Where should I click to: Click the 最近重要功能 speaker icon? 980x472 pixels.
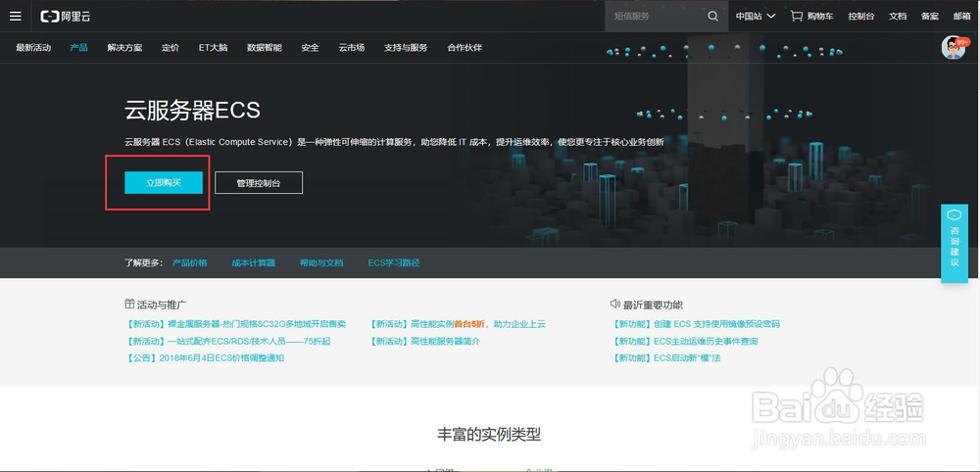pos(615,304)
